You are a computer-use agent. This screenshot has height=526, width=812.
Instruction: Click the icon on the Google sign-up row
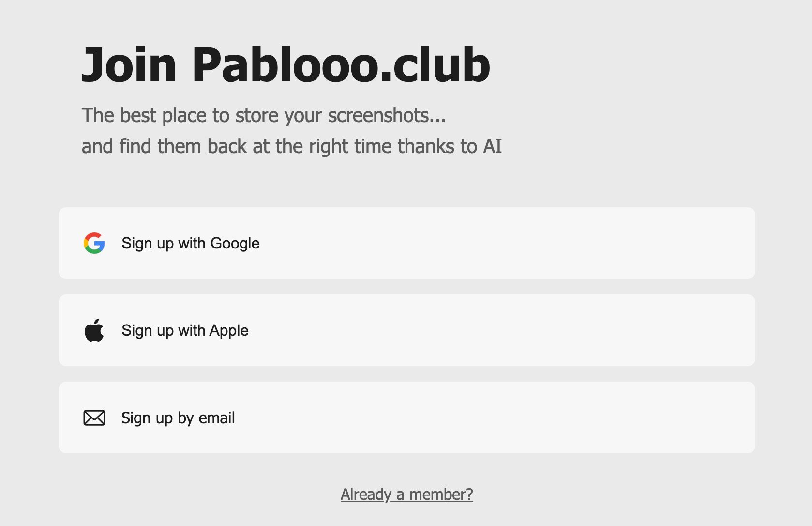[x=94, y=243]
